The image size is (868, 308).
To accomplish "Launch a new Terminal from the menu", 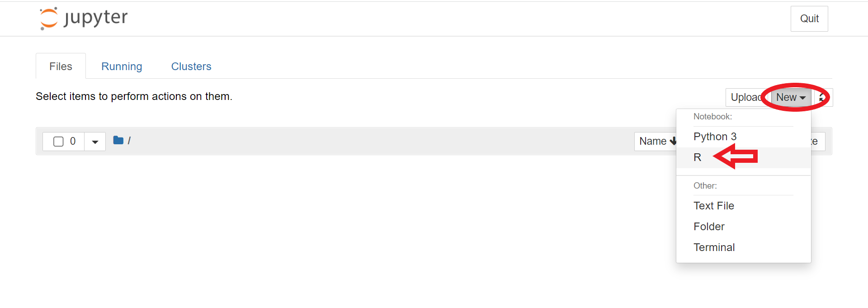I will coord(714,247).
